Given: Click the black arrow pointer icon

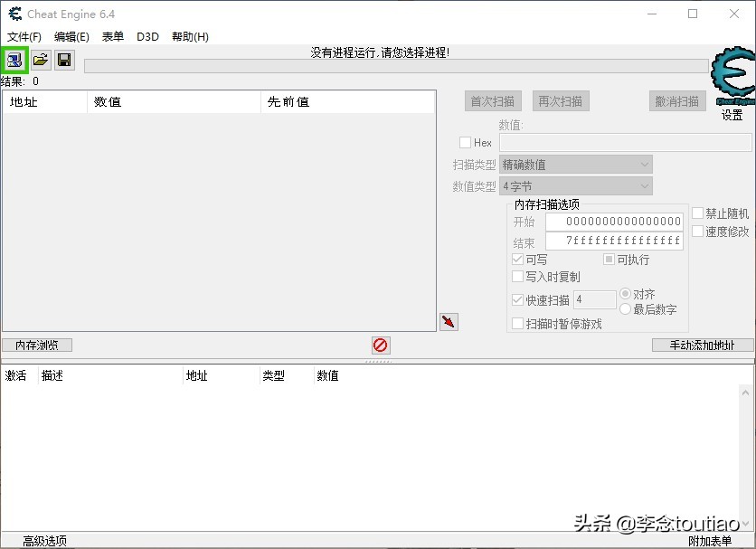Looking at the screenshot, I should (x=449, y=321).
